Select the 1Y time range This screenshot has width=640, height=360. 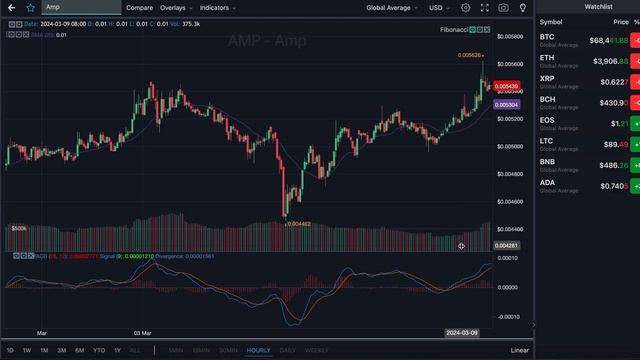(x=117, y=350)
